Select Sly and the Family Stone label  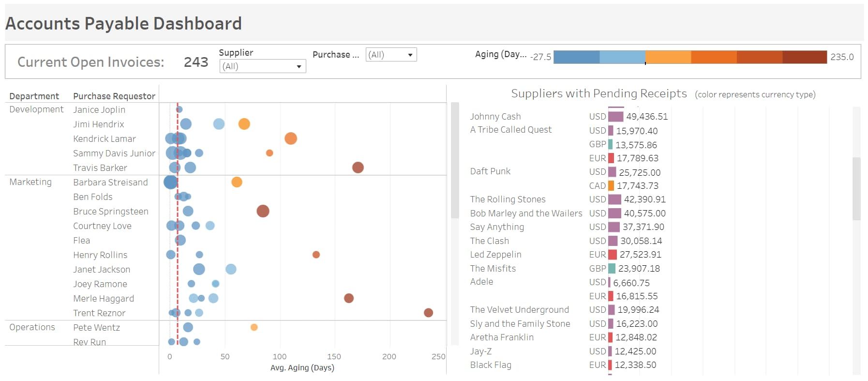coord(520,324)
